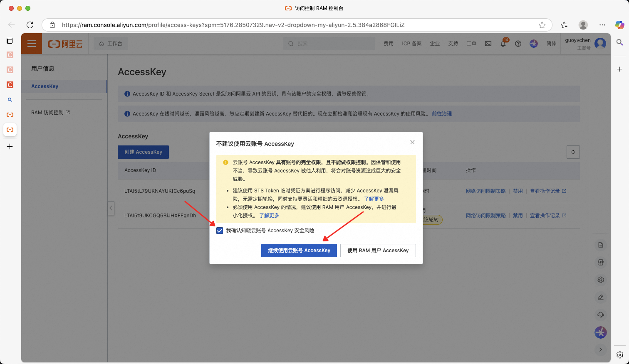This screenshot has width=629, height=364.
Task: Collapse the left panel using the chevron
Action: click(111, 208)
